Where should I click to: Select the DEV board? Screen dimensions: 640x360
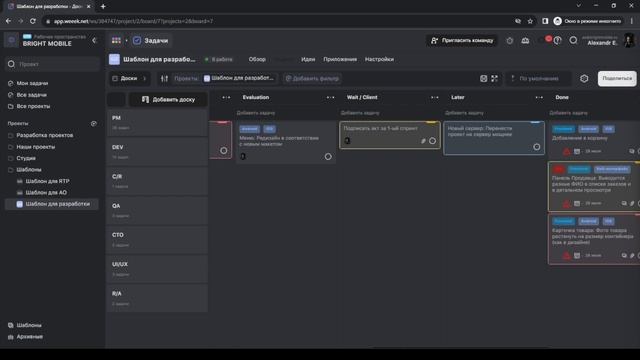(157, 152)
